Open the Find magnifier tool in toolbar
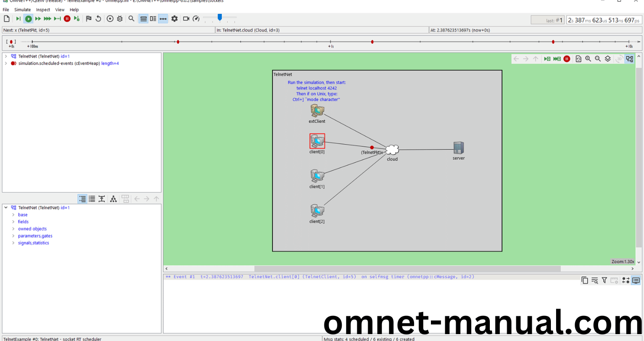 [131, 19]
